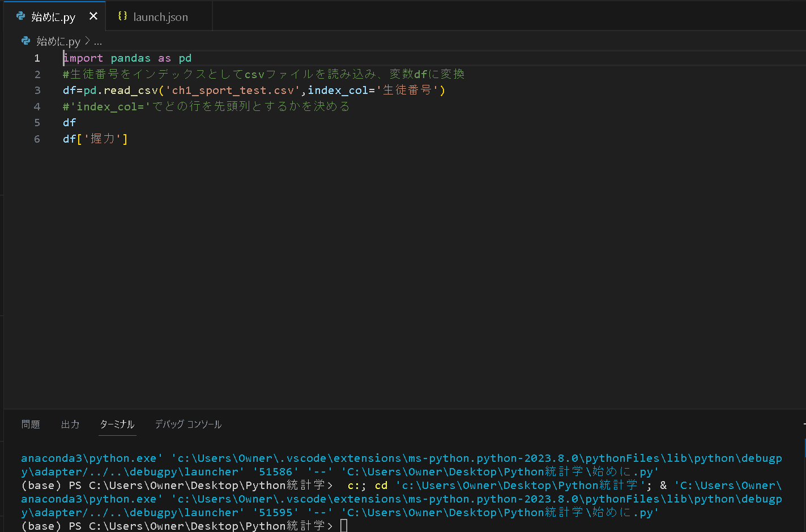Click the comment beginning with #生徒番号

click(x=263, y=74)
